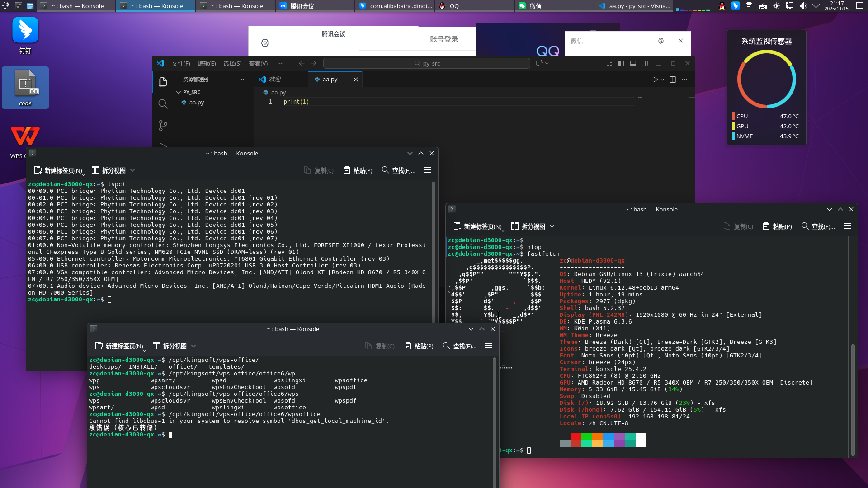Switch to the 欢迎 tab in editor
868x488 pixels.
pos(274,80)
